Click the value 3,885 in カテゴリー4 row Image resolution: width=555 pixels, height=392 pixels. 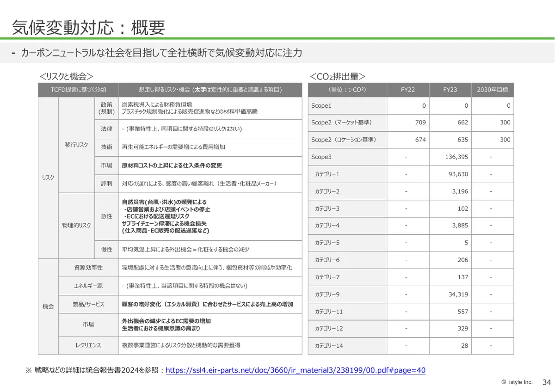(460, 226)
